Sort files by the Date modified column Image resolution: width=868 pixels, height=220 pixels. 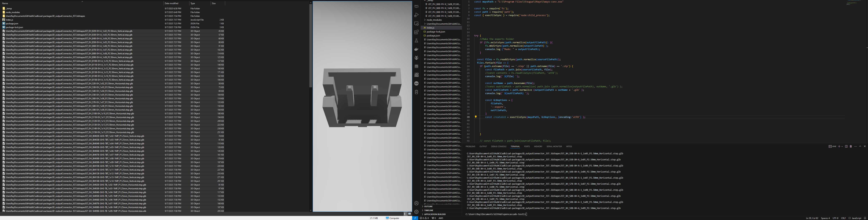pos(171,3)
